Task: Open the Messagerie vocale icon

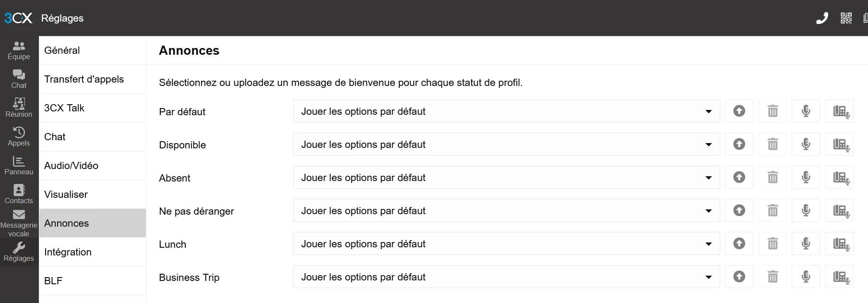Action: point(19,223)
